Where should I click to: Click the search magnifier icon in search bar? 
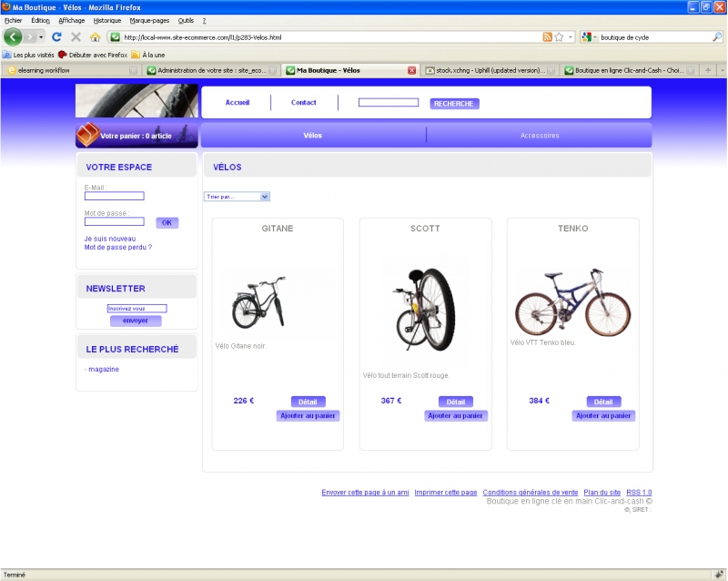click(x=717, y=37)
